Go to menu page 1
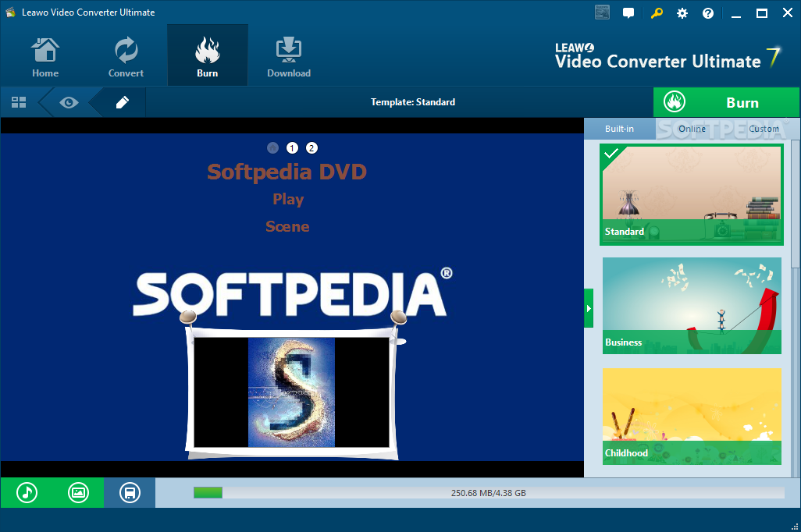Image resolution: width=801 pixels, height=532 pixels. pyautogui.click(x=292, y=148)
